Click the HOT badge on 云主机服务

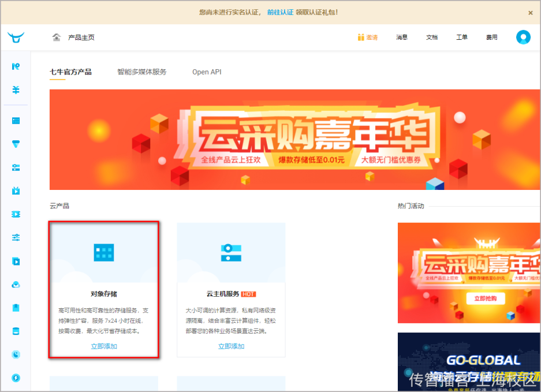pos(248,294)
